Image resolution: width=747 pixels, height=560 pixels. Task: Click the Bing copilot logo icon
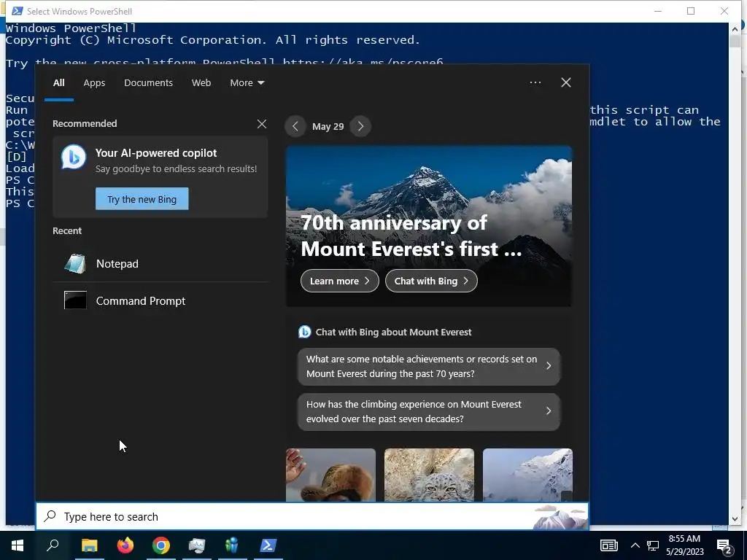click(x=74, y=157)
